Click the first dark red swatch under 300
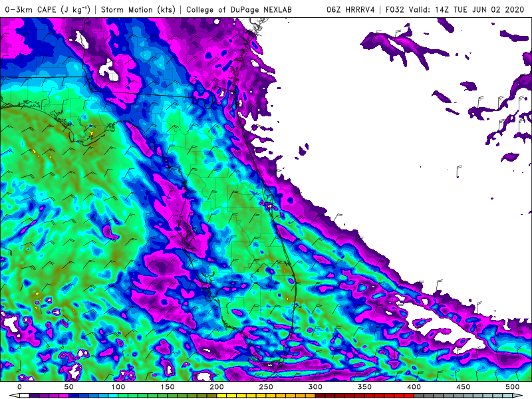 pos(321,396)
